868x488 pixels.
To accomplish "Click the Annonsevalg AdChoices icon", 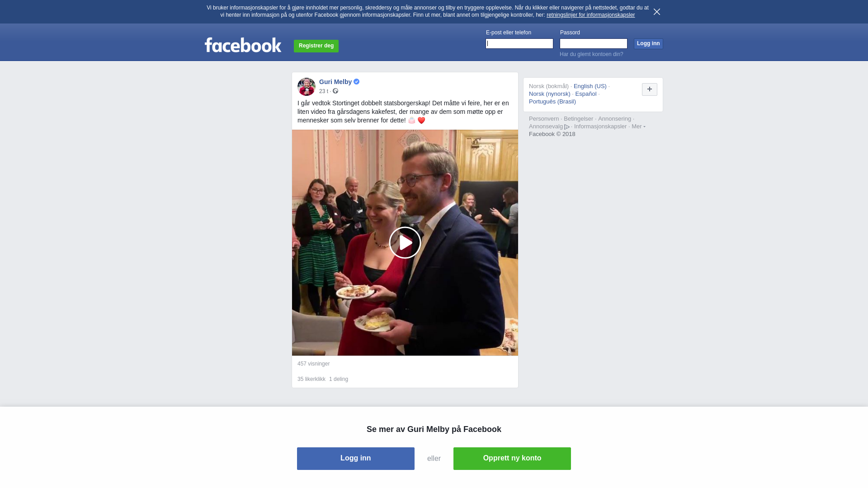I will coord(567,127).
